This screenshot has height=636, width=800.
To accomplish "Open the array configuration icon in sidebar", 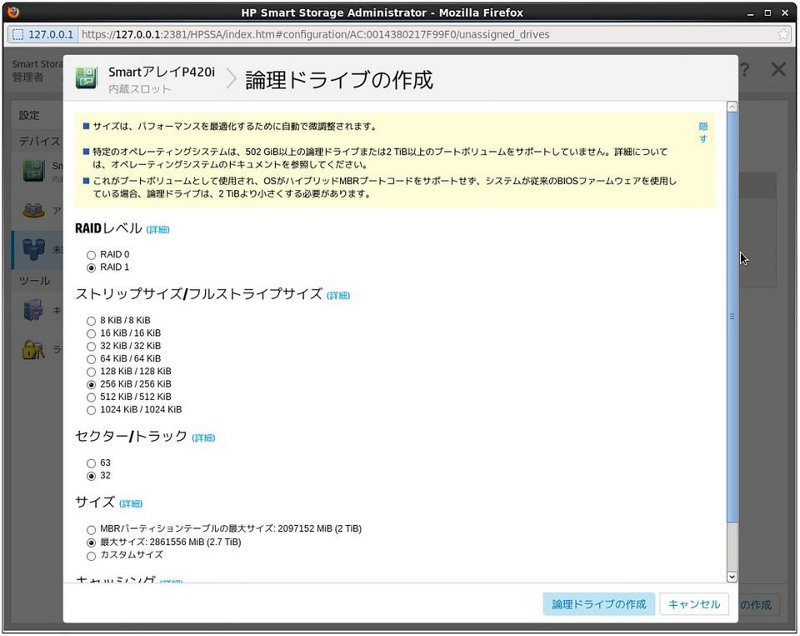I will pyautogui.click(x=33, y=209).
